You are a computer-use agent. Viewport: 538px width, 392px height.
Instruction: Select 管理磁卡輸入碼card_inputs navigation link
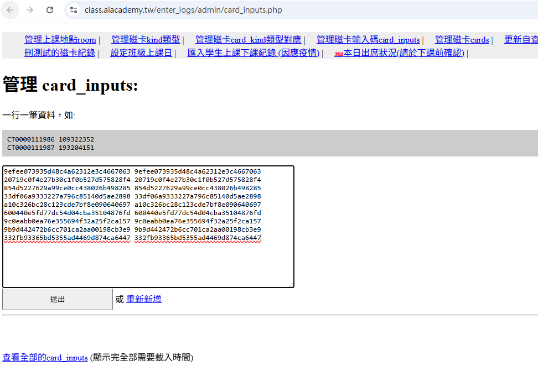[368, 40]
